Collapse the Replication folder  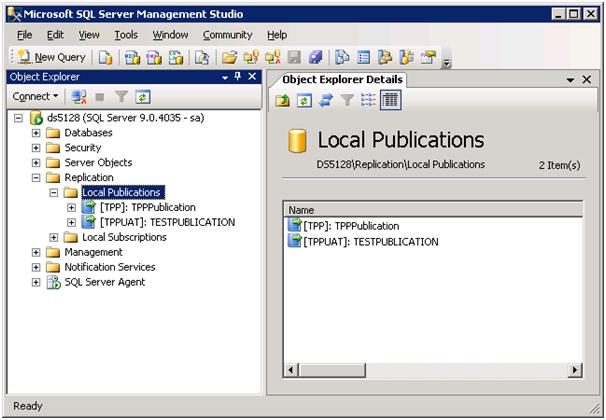[36, 178]
